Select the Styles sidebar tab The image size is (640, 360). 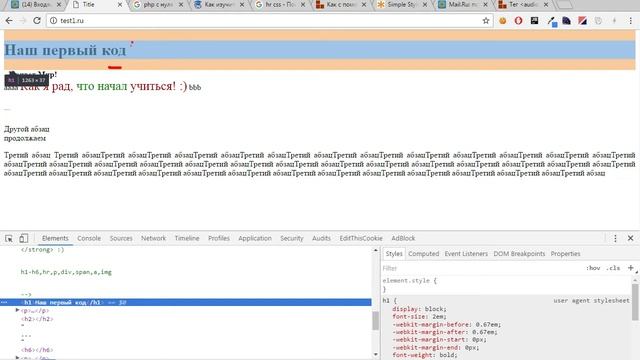394,253
